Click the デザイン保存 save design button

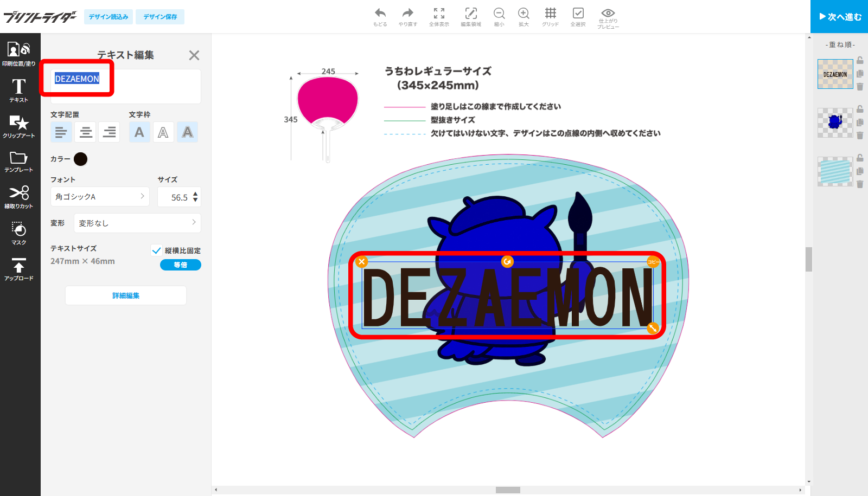pyautogui.click(x=160, y=17)
